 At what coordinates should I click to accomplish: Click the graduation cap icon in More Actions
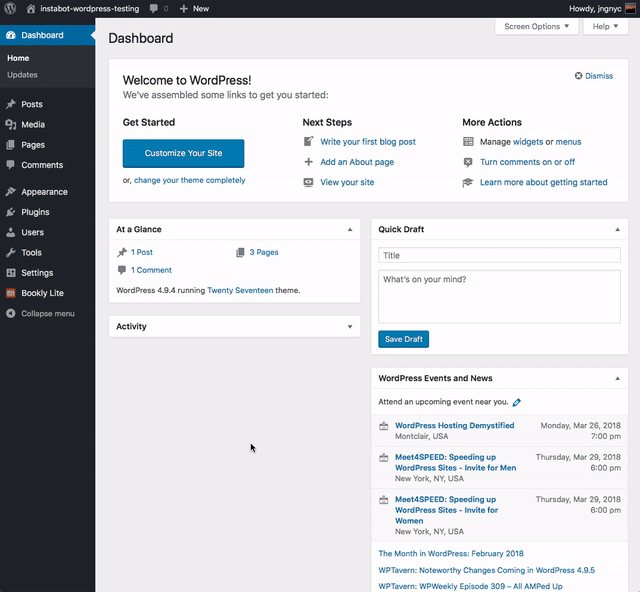click(x=468, y=182)
